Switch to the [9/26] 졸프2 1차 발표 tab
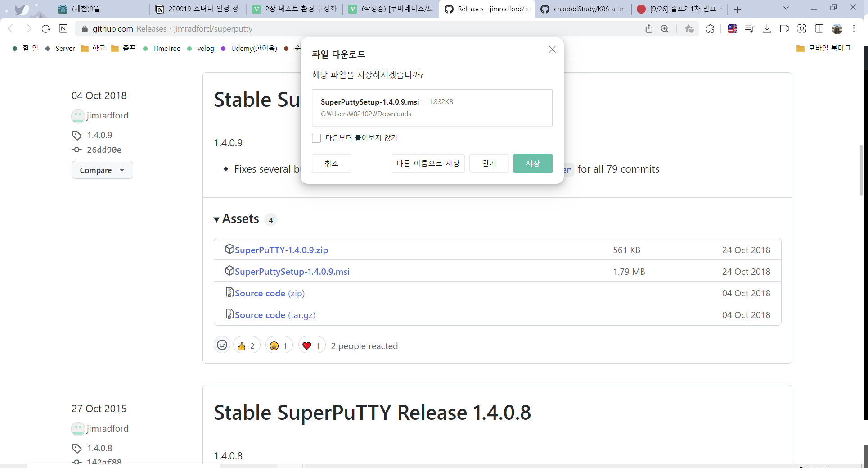The width and height of the screenshot is (868, 468). pyautogui.click(x=679, y=9)
